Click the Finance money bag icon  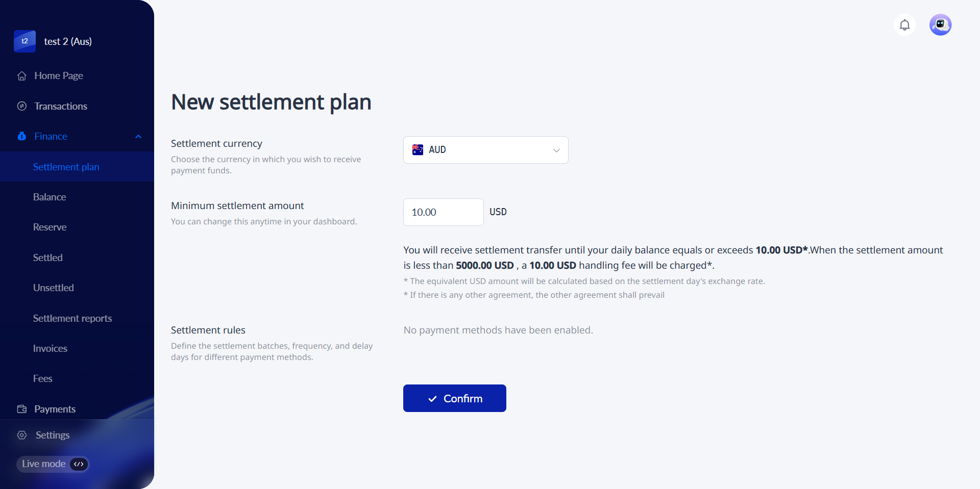(x=22, y=136)
